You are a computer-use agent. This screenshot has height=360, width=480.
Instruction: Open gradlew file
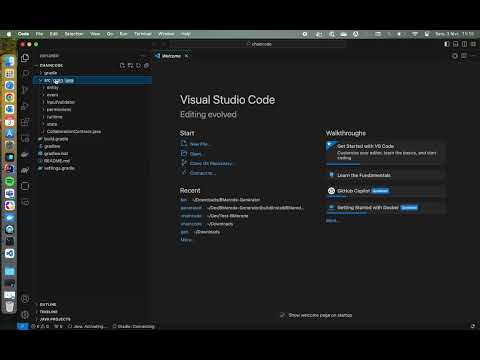coord(92,146)
